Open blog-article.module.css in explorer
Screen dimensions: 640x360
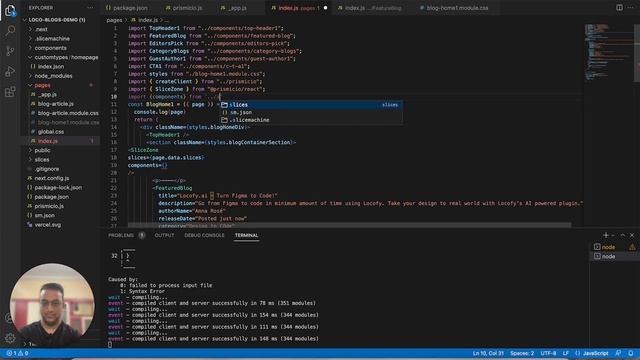(x=68, y=113)
